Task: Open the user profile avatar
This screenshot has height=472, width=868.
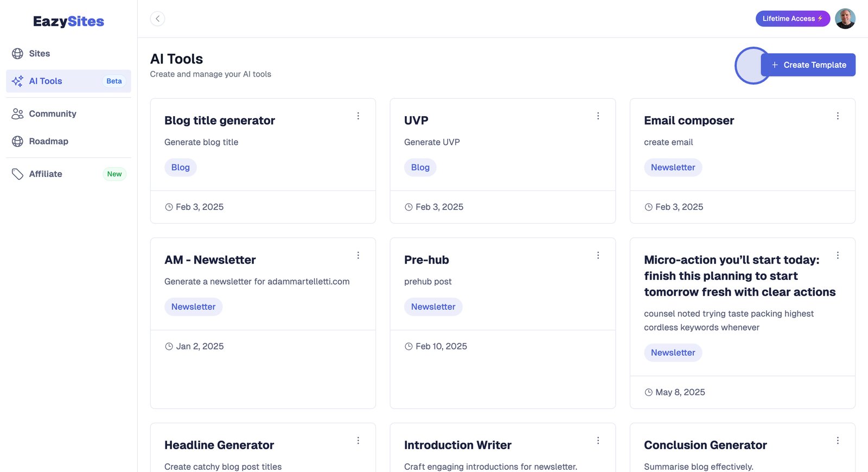Action: (x=845, y=19)
